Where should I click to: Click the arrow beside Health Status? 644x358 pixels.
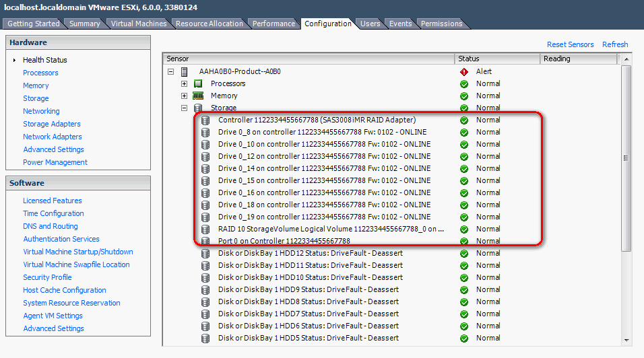coord(14,61)
